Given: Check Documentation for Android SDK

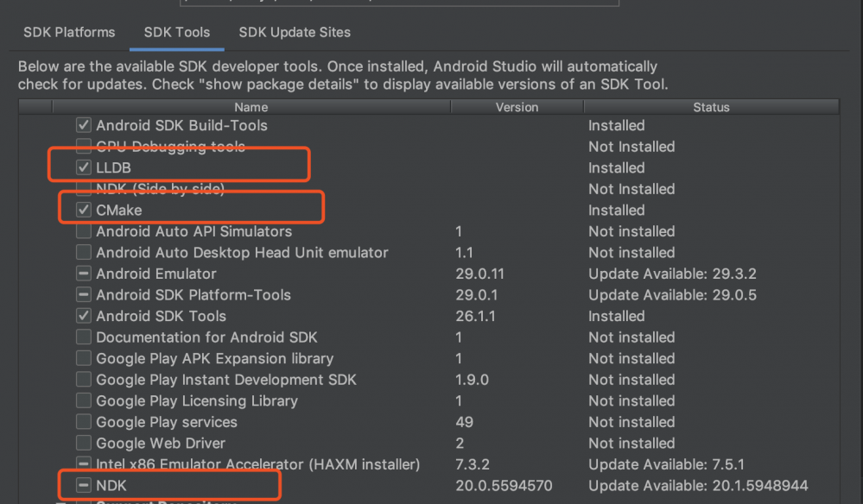Looking at the screenshot, I should (84, 337).
